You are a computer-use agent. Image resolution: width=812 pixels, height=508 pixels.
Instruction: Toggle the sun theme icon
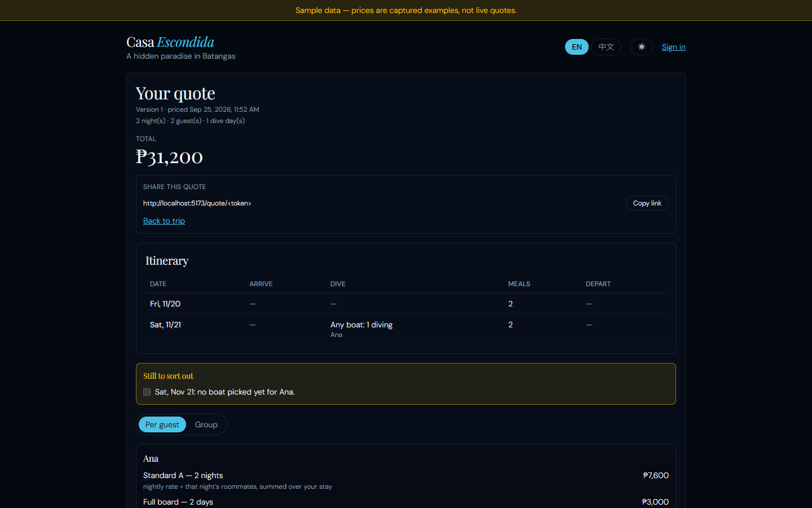pos(641,47)
